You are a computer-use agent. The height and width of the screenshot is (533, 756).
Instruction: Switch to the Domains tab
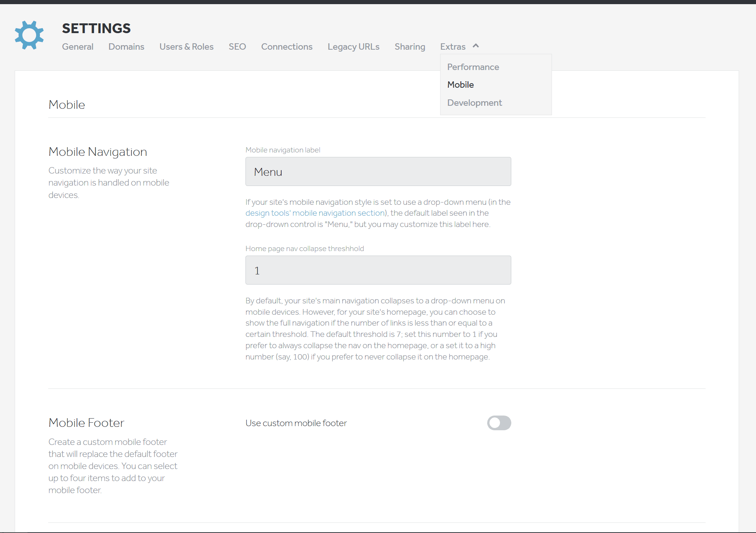[127, 47]
